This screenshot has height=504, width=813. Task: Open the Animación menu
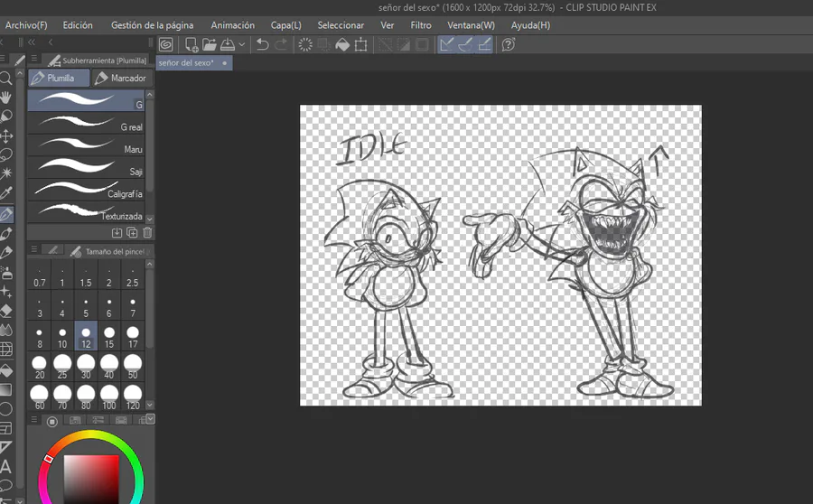[x=233, y=25]
